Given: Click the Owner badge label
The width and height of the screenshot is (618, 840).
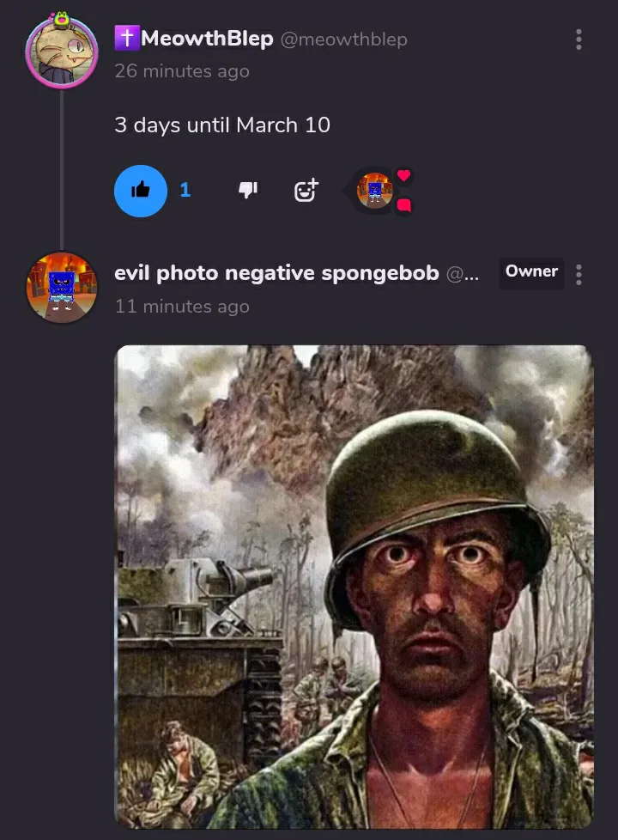Looking at the screenshot, I should (x=531, y=271).
